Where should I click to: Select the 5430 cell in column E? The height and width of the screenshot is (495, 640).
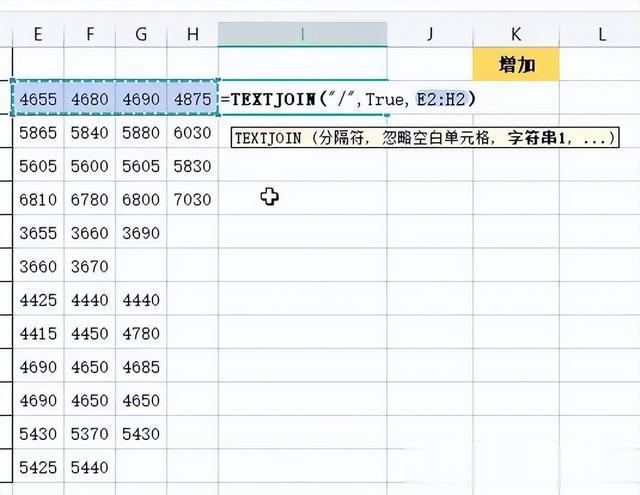click(38, 434)
